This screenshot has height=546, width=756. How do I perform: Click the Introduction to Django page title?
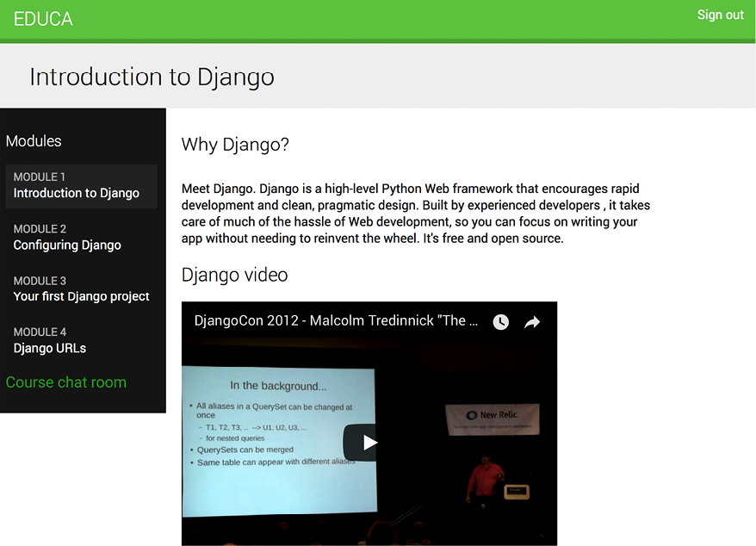coord(152,78)
